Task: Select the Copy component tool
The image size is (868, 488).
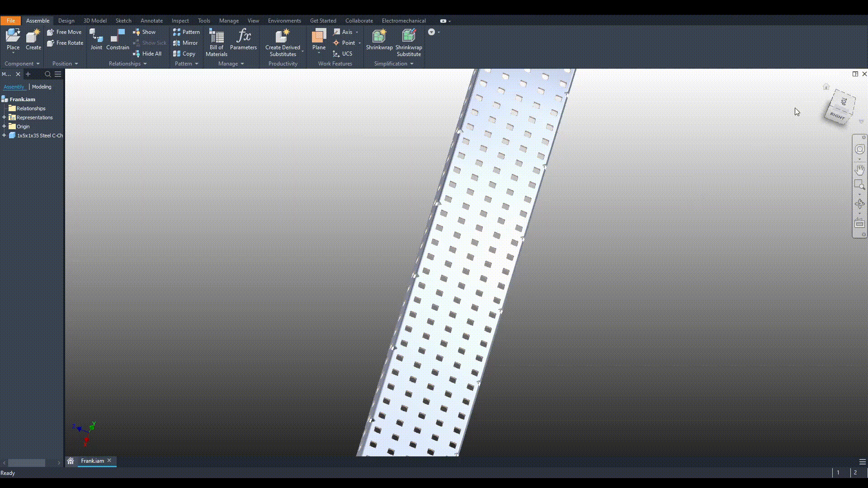Action: click(x=184, y=54)
